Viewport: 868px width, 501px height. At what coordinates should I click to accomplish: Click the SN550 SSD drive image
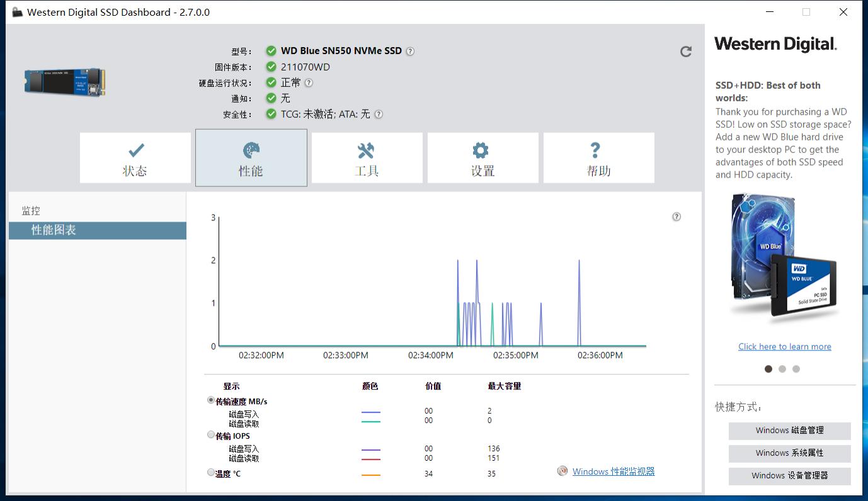tap(65, 82)
